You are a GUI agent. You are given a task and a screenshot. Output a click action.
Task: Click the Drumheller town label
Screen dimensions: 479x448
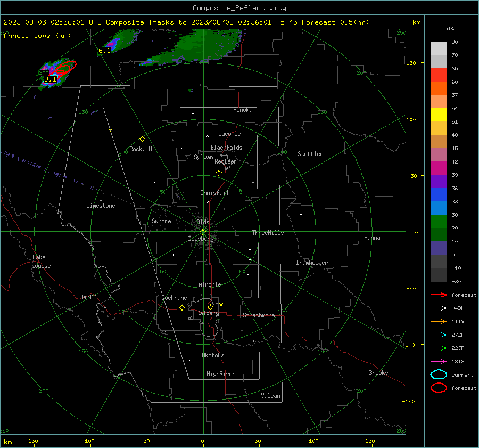coord(312,263)
